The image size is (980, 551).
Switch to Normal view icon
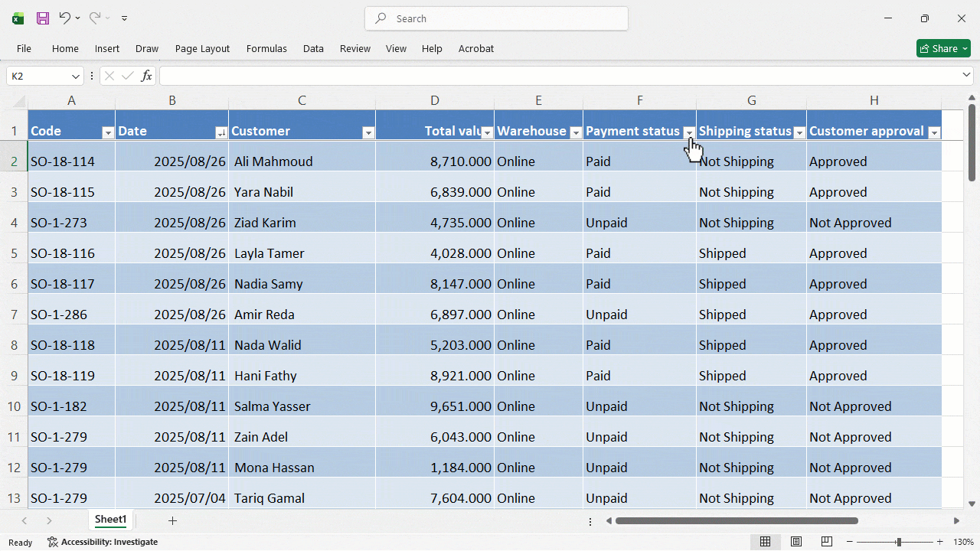coord(765,542)
